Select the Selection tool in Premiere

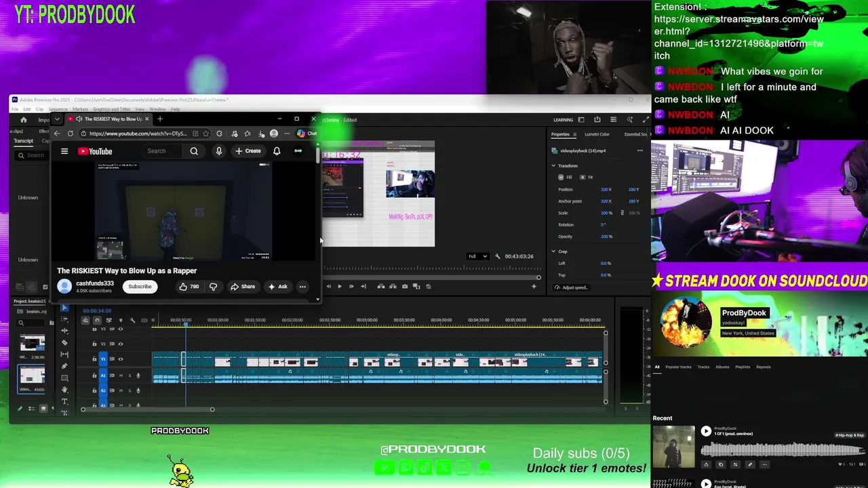click(x=64, y=308)
